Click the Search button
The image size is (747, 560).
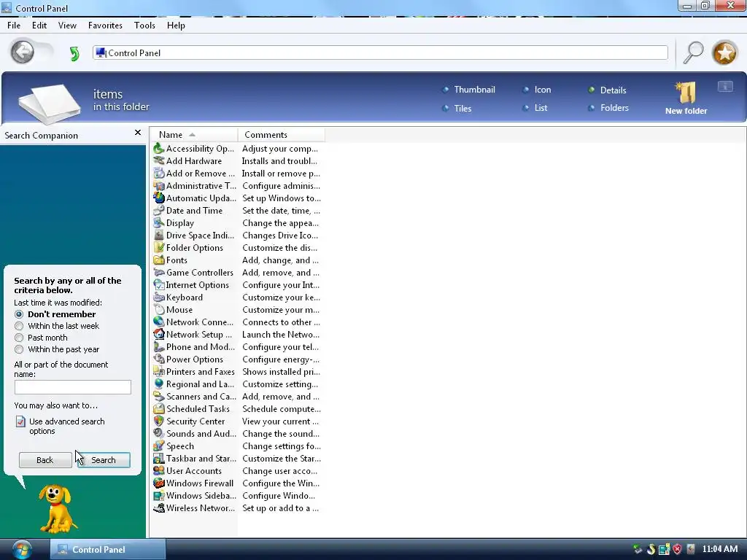point(104,460)
